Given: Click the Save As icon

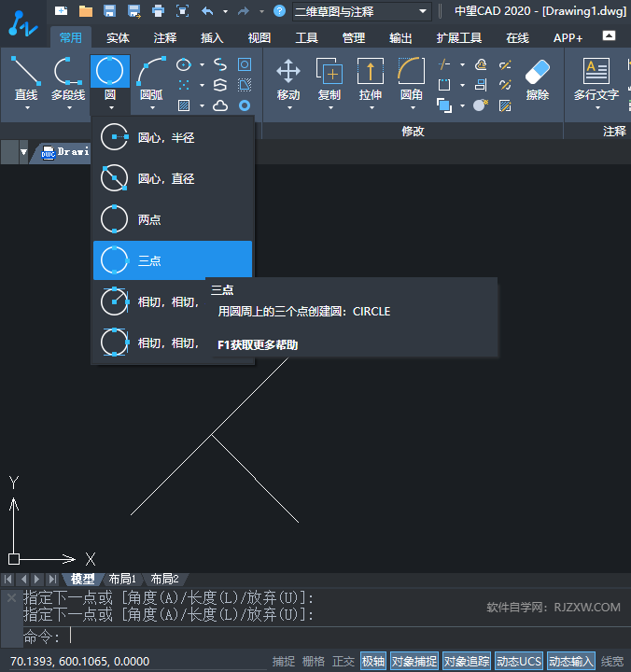Looking at the screenshot, I should 134,10.
